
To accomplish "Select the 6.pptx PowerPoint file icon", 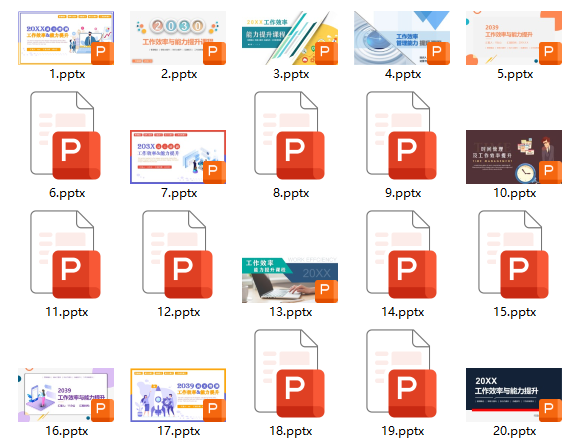I will [x=66, y=135].
